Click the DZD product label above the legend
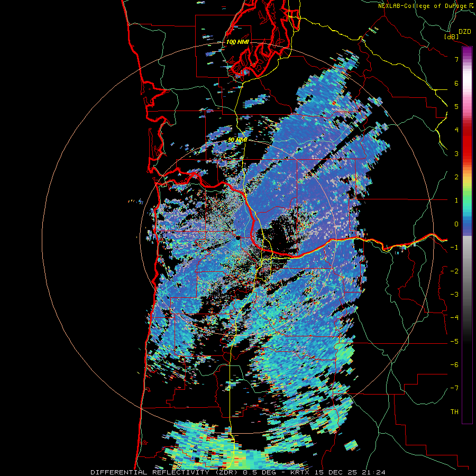The height and width of the screenshot is (476, 476). (x=465, y=32)
